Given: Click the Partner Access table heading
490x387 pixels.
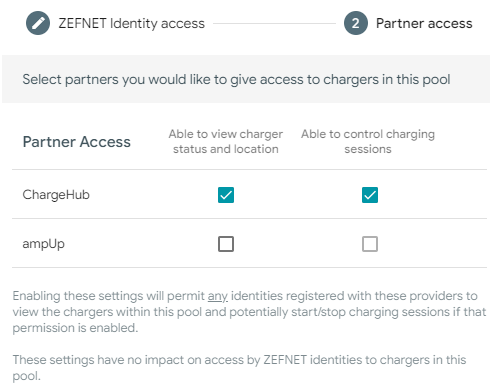Looking at the screenshot, I should pyautogui.click(x=77, y=142).
